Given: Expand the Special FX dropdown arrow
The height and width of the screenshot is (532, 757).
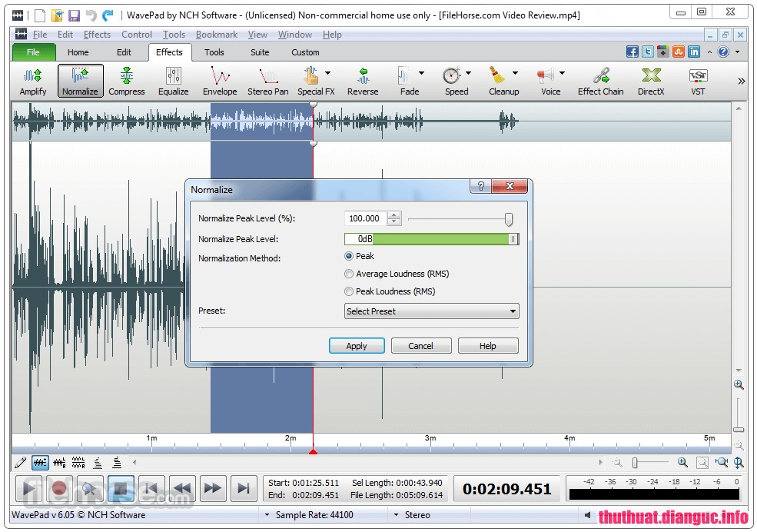Looking at the screenshot, I should tap(328, 73).
